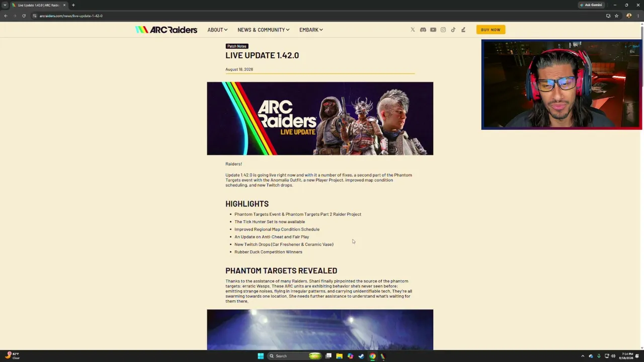This screenshot has height=362, width=644.
Task: Open the Chrome three-dot menu
Action: point(638,16)
